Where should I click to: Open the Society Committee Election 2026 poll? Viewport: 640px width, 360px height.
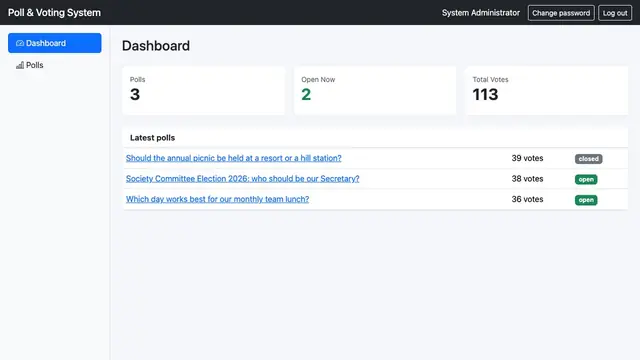242,179
